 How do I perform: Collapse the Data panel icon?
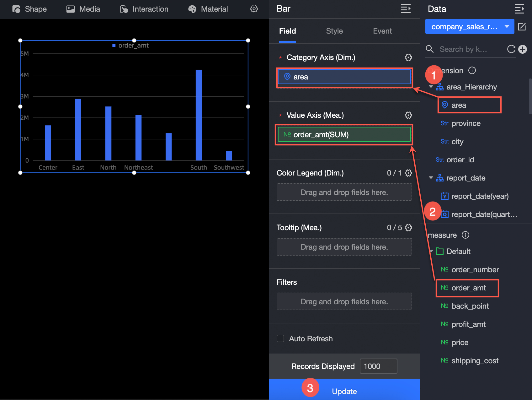(519, 9)
